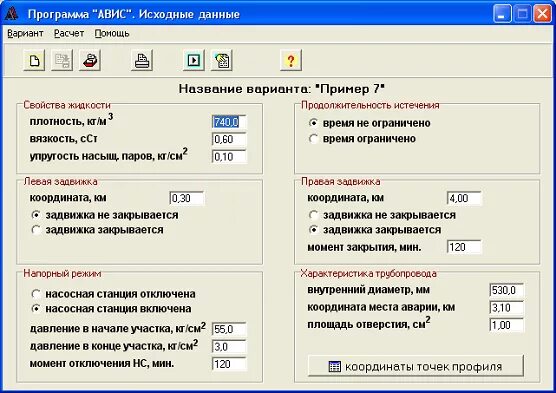Click pump station shutdown moment field
This screenshot has width=556, height=393.
229,364
